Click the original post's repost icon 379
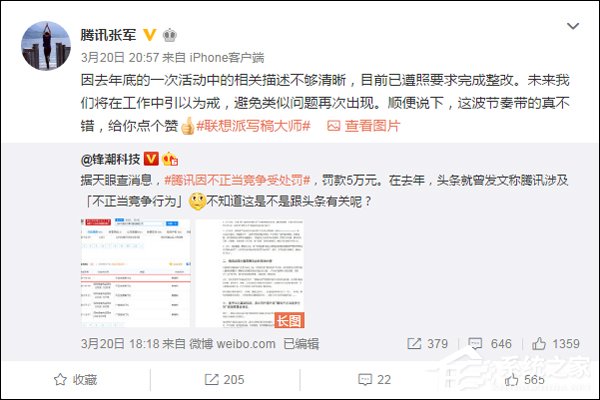Image resolution: width=600 pixels, height=400 pixels. [427, 343]
